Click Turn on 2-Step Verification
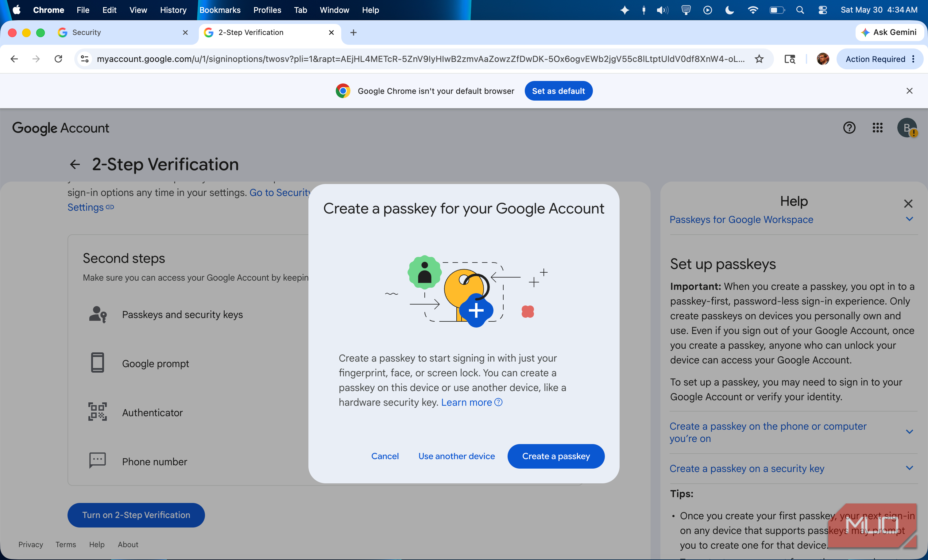The height and width of the screenshot is (560, 928). tap(136, 515)
